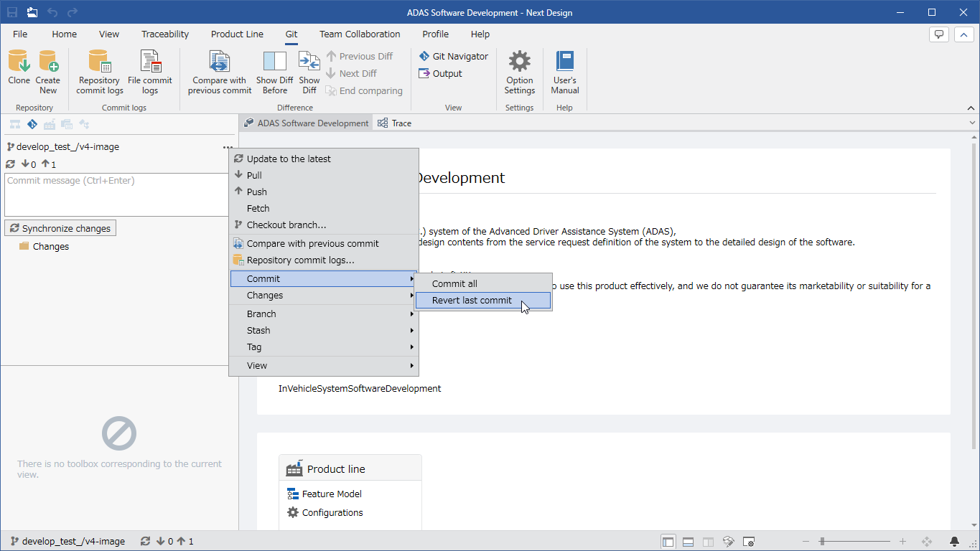Click the zoom slider handle

tap(822, 542)
